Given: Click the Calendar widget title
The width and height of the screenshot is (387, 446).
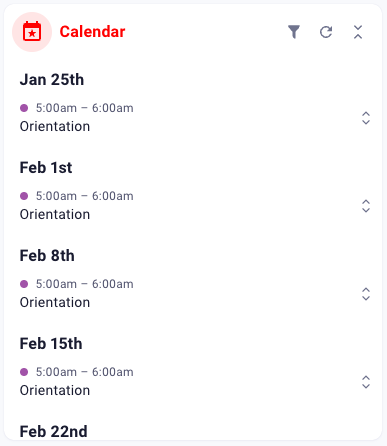Looking at the screenshot, I should pos(92,32).
